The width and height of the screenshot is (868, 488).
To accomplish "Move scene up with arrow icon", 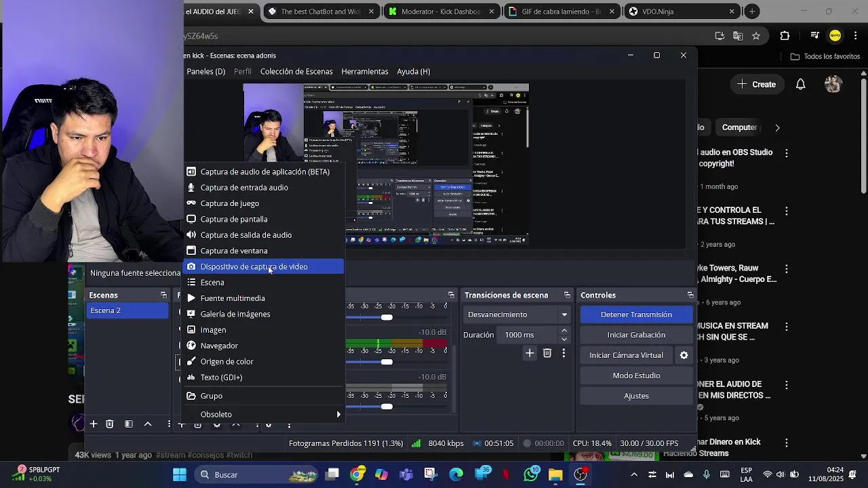I will (x=148, y=424).
